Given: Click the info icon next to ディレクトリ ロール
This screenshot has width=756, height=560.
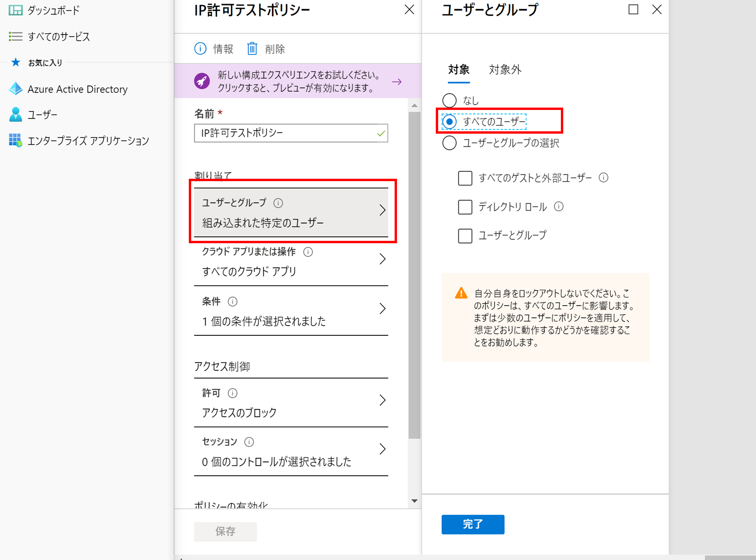Looking at the screenshot, I should coord(558,206).
